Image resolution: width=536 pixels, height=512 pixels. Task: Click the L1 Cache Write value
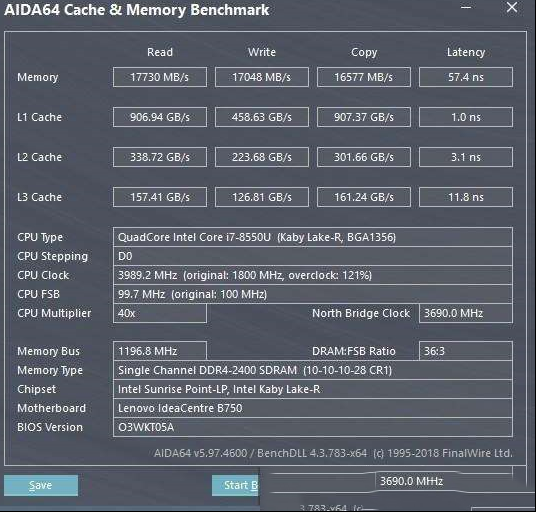[262, 117]
